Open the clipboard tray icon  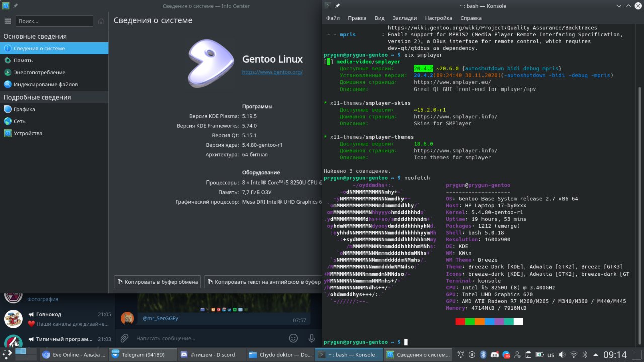pos(528,354)
